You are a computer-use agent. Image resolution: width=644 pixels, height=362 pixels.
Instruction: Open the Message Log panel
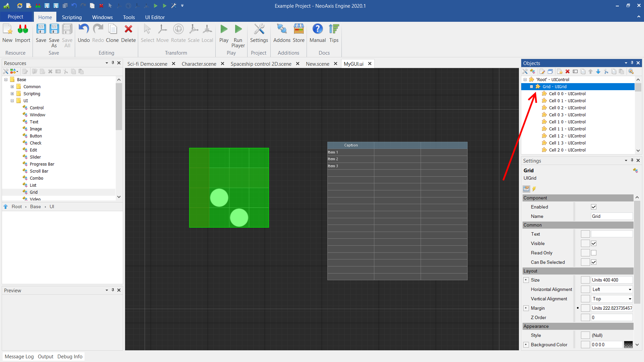pyautogui.click(x=19, y=356)
